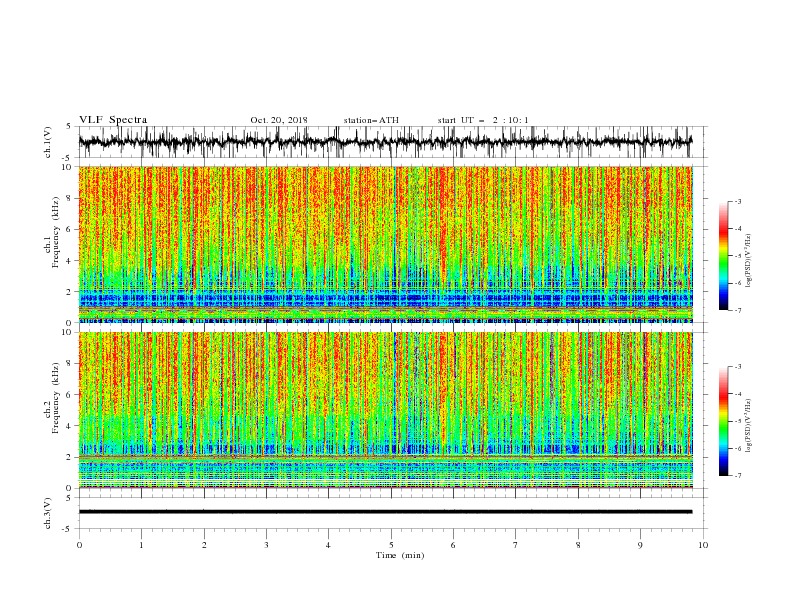Click the "-3" tick on lower color bar
792x612 pixels.
(738, 367)
